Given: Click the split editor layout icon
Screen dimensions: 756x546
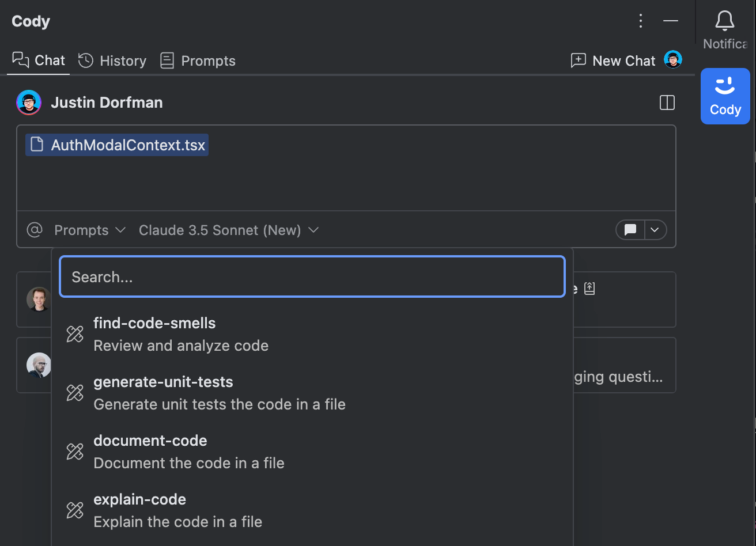Looking at the screenshot, I should pyautogui.click(x=667, y=103).
